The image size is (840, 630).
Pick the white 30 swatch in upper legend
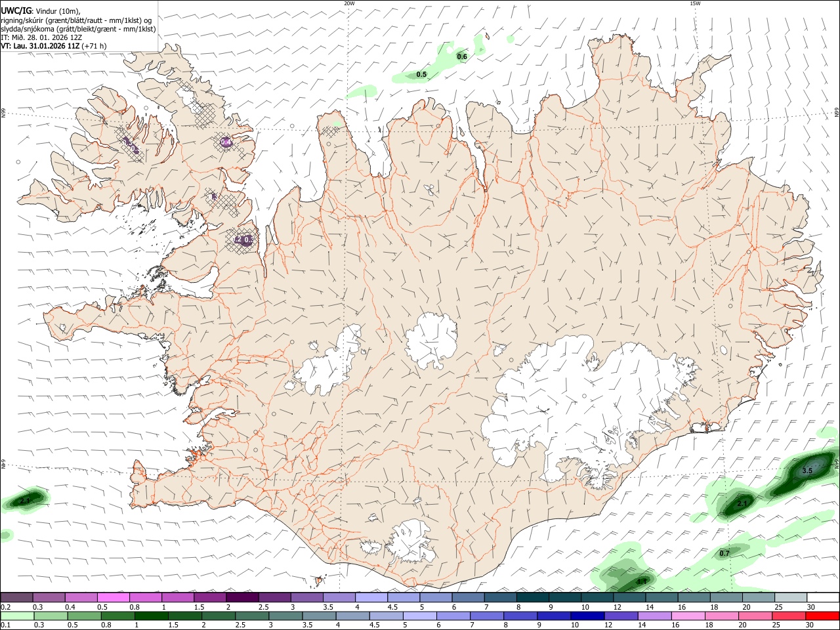[x=824, y=598]
